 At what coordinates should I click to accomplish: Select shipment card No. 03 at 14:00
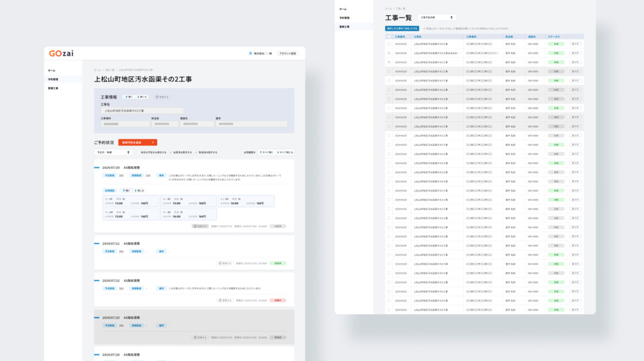pos(246,201)
